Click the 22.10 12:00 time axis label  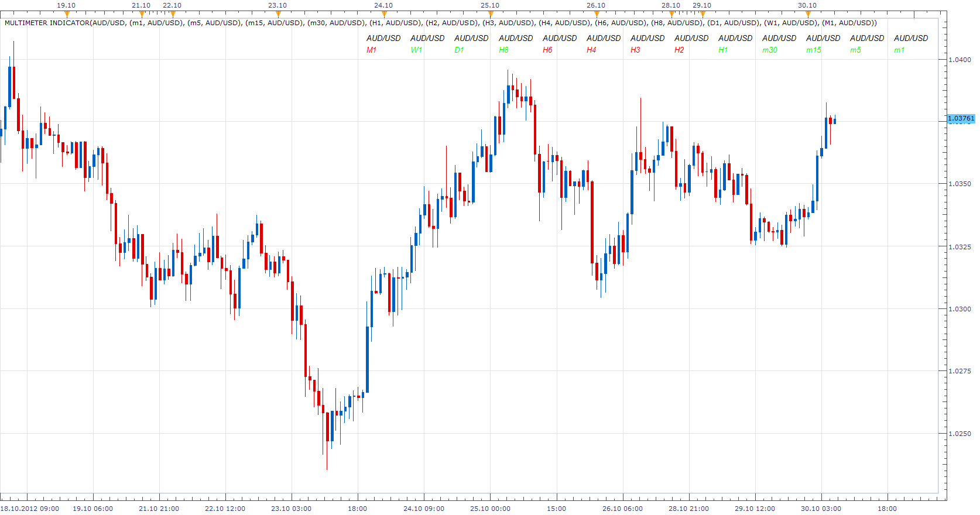point(225,509)
